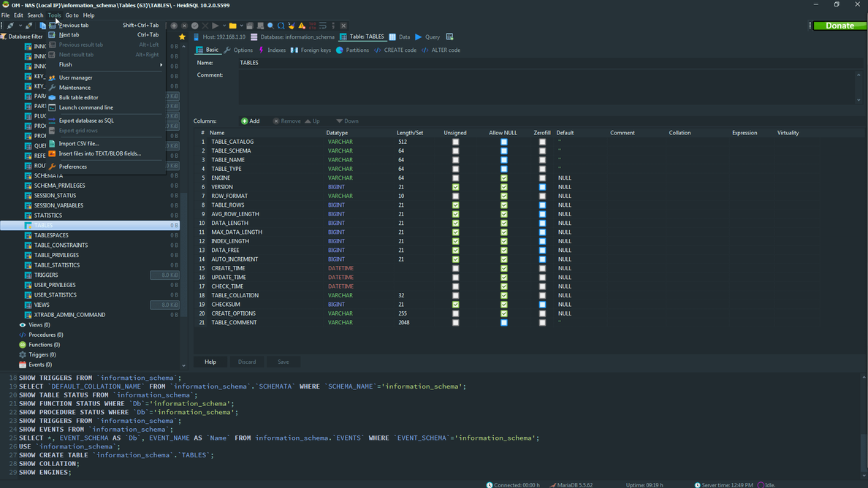Image resolution: width=868 pixels, height=488 pixels.
Task: Open the dropdown beside the open-file icon
Action: pos(242,25)
